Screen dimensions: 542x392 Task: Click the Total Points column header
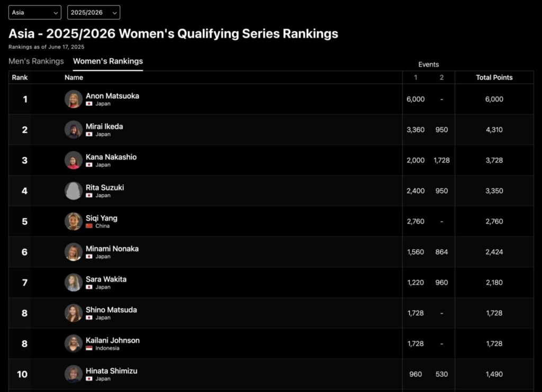494,77
